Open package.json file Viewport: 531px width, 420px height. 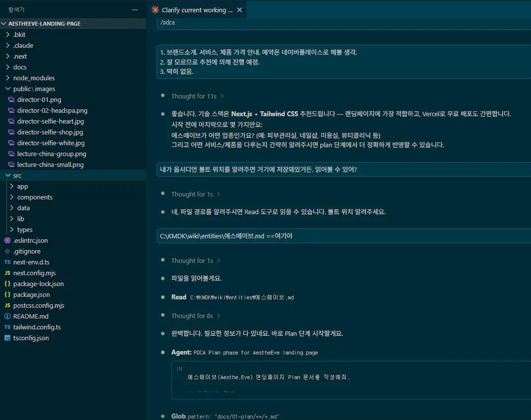click(32, 294)
